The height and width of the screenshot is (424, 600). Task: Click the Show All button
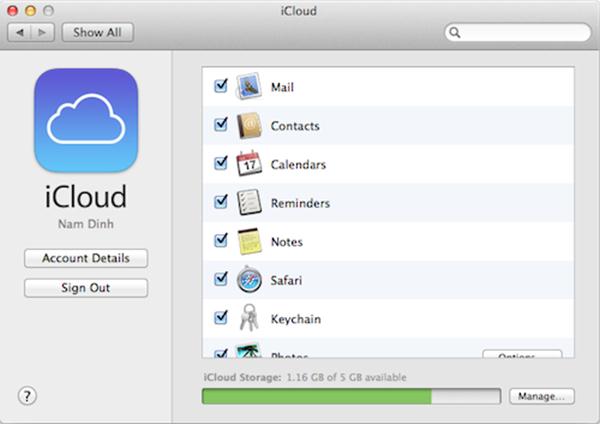98,33
